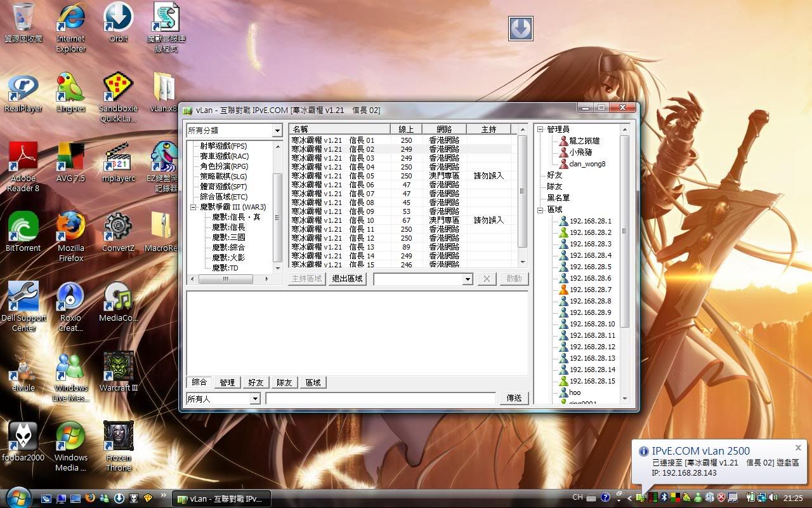Click the green user icon for 192.168.28.2
812x508 pixels.
(x=563, y=232)
